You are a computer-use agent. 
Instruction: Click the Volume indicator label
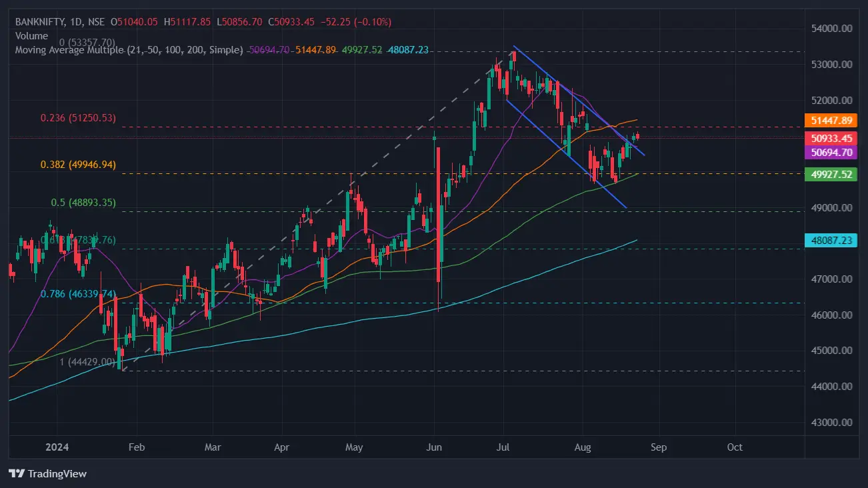[x=31, y=36]
